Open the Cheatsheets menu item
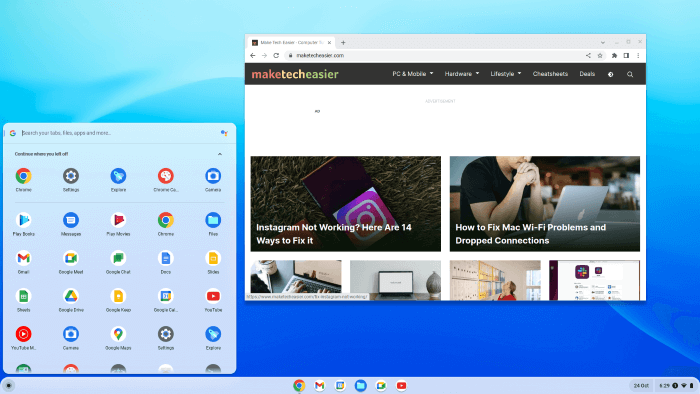 [550, 74]
